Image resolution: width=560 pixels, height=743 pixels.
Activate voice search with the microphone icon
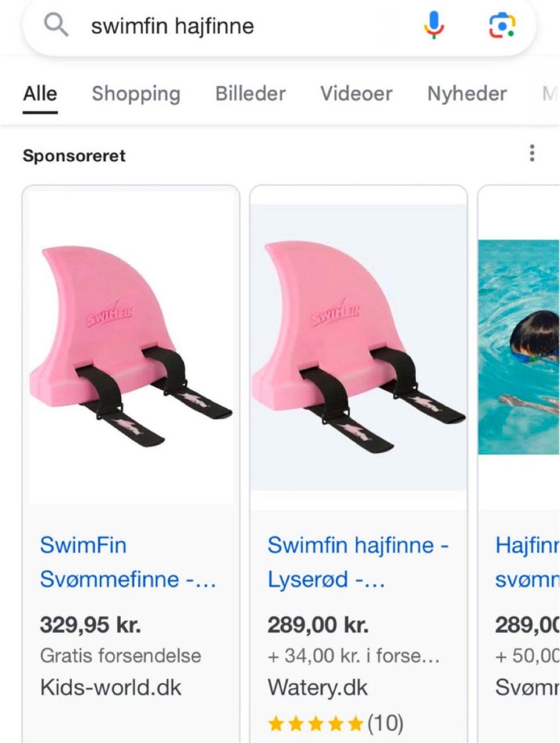(433, 24)
